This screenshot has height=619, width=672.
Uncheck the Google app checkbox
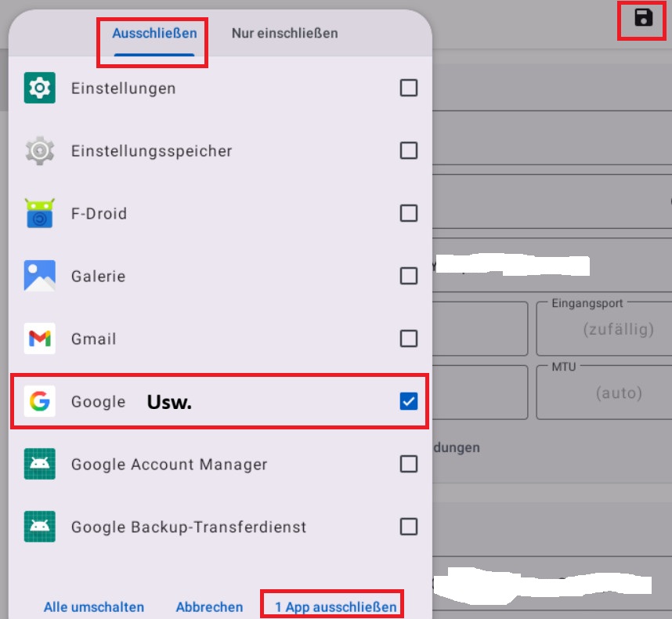coord(408,401)
